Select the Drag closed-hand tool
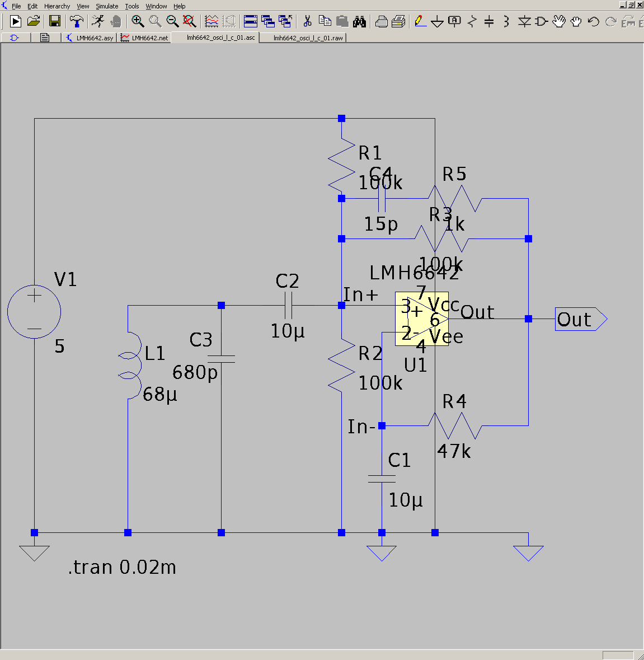 pyautogui.click(x=576, y=21)
